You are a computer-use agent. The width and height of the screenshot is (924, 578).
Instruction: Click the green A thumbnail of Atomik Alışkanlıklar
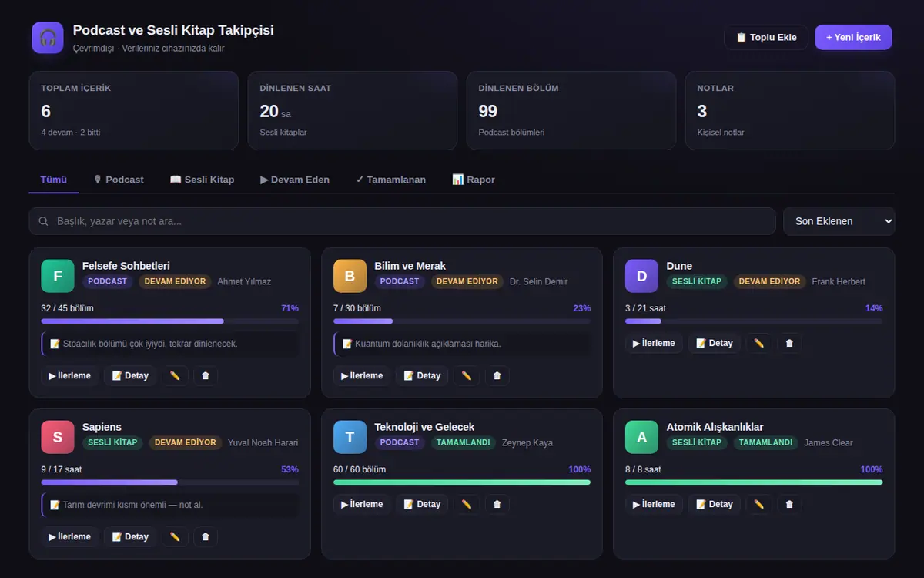click(641, 437)
